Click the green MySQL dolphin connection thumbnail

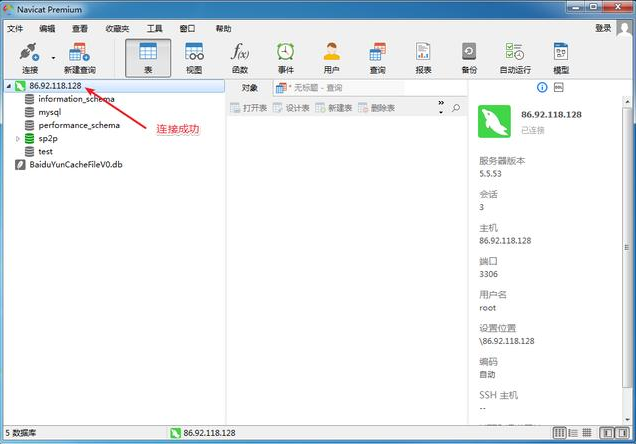point(494,122)
